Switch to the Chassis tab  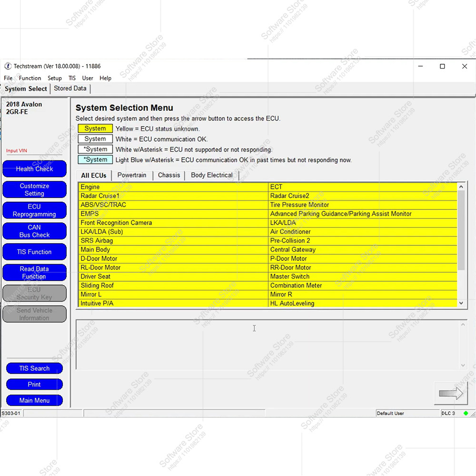[169, 175]
